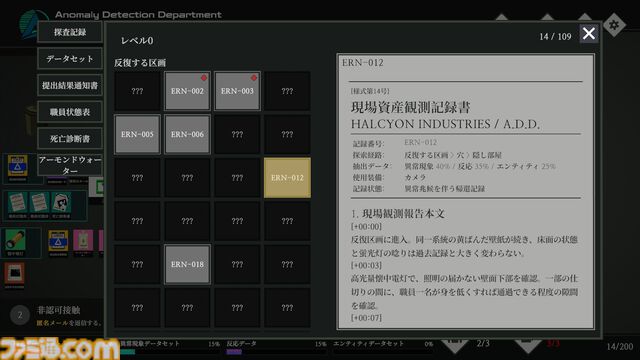Click the レベル0 heading
Viewport: 640px width, 360px height.
137,40
